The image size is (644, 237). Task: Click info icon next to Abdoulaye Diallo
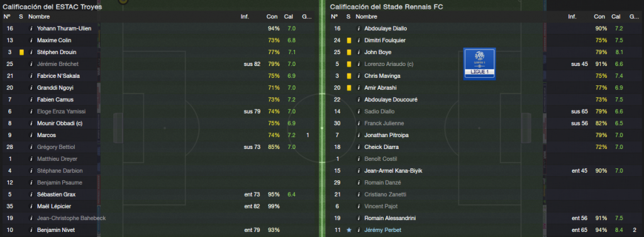[358, 29]
